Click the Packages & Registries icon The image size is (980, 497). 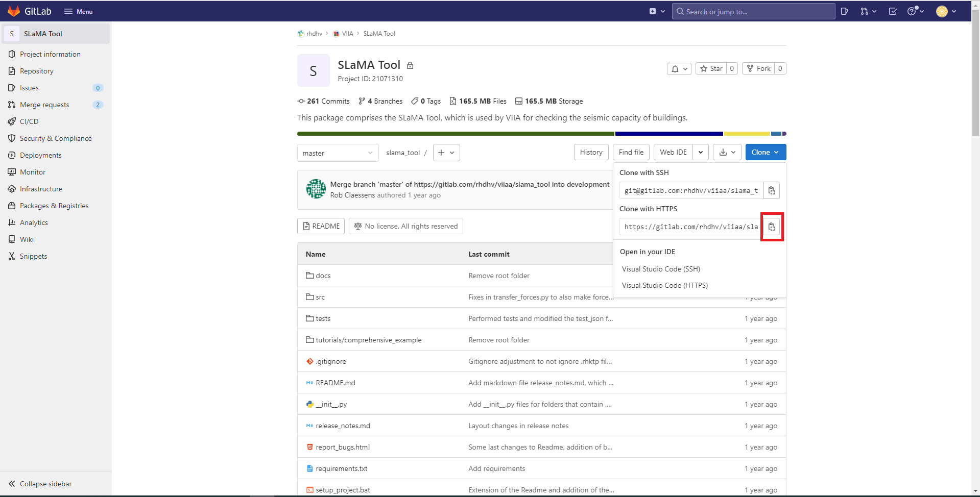click(12, 206)
